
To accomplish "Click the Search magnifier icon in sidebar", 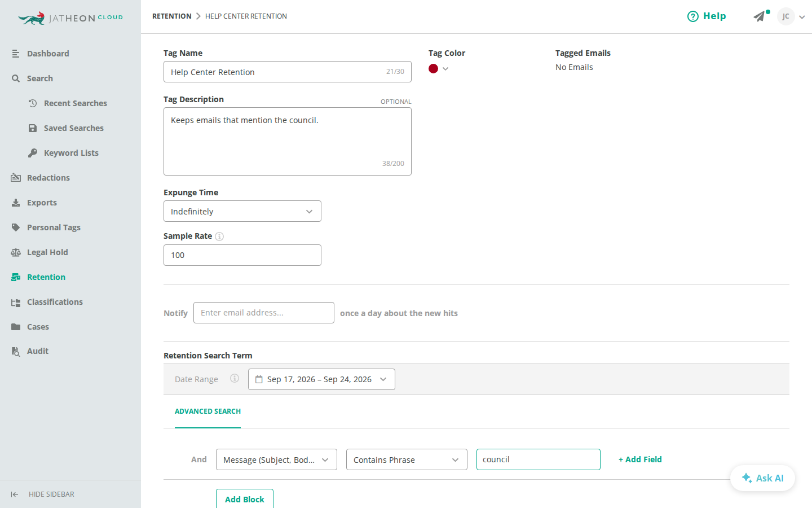I will [16, 78].
